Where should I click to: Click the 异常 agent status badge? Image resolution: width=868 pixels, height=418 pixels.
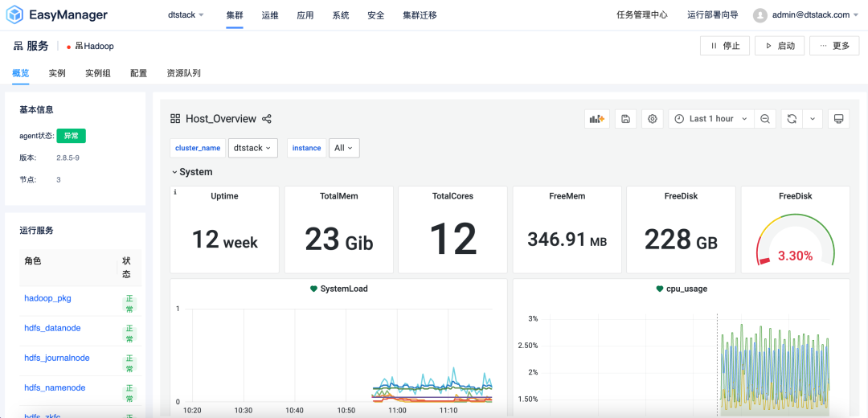pyautogui.click(x=71, y=136)
